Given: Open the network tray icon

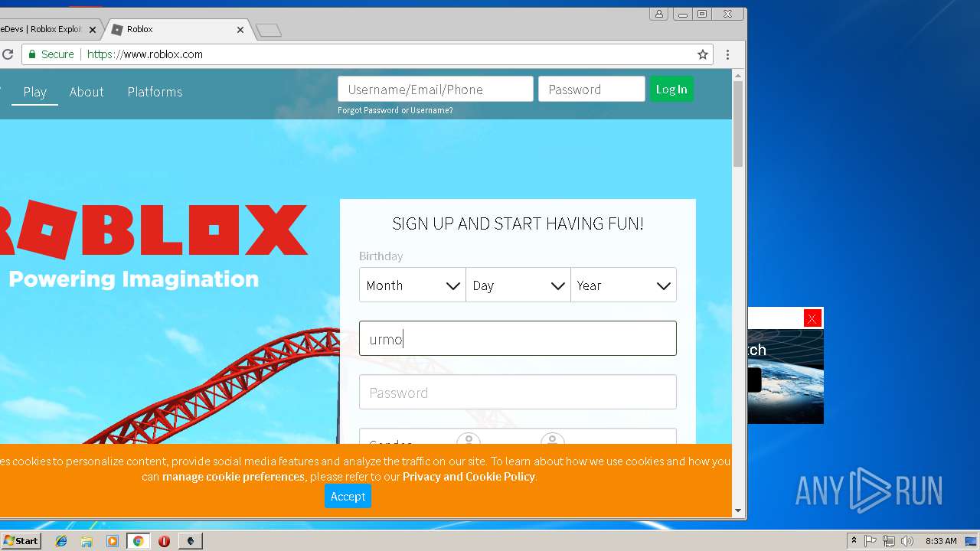Looking at the screenshot, I should (x=888, y=541).
